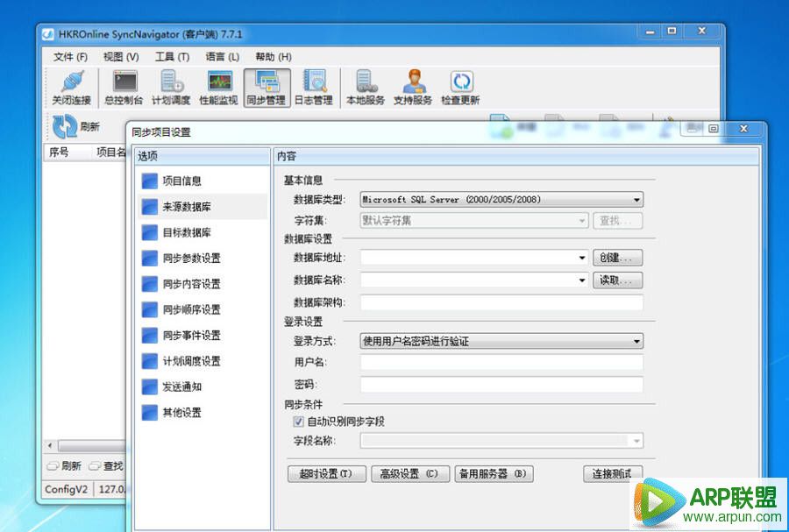This screenshot has height=532, width=789.
Task: Click the 高级设置 (C) button
Action: pyautogui.click(x=409, y=474)
